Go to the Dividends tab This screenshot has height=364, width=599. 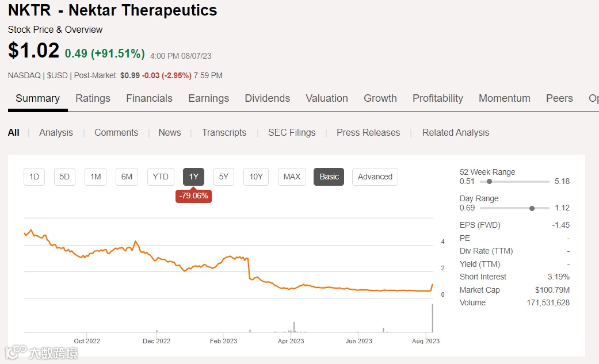pos(267,98)
